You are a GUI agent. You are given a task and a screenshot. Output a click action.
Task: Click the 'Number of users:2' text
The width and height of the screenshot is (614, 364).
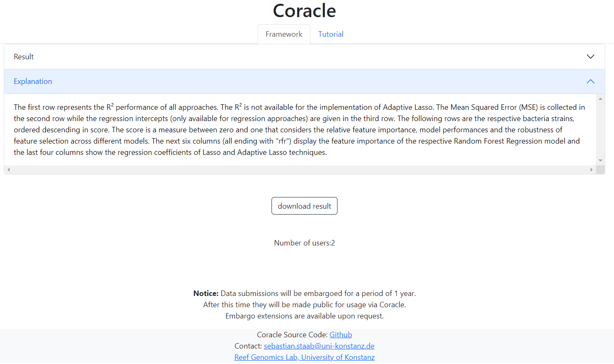304,243
